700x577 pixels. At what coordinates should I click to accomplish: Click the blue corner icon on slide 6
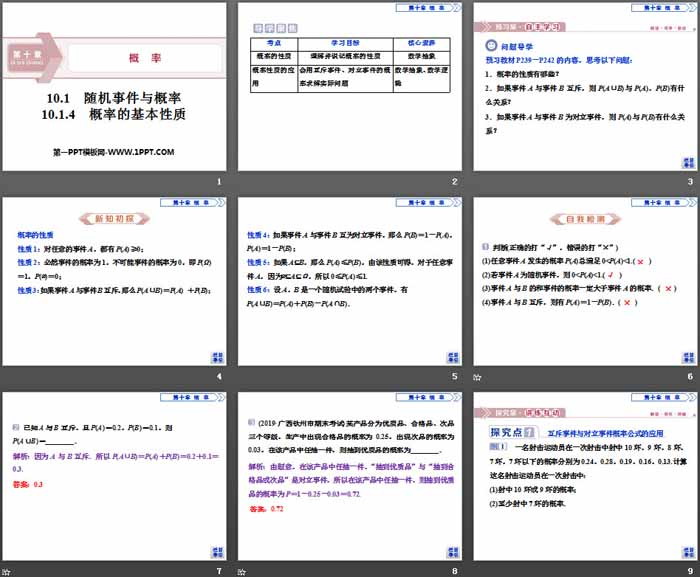pos(688,358)
